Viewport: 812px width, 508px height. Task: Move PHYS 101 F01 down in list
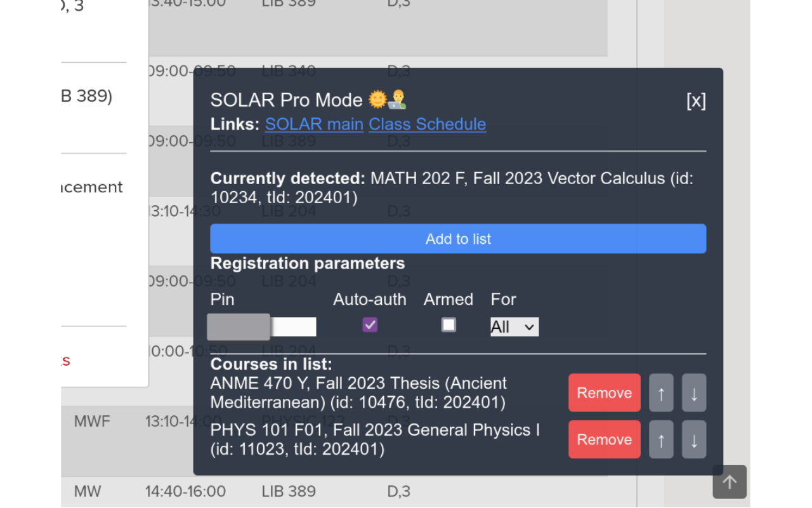(x=694, y=439)
